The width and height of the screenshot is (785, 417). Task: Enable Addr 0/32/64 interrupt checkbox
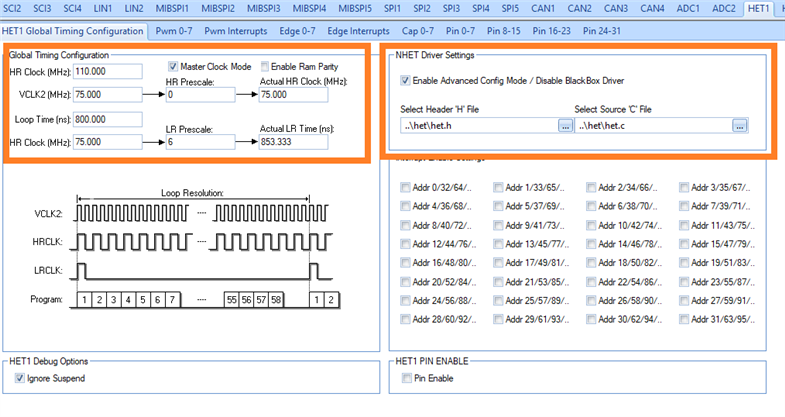(405, 187)
